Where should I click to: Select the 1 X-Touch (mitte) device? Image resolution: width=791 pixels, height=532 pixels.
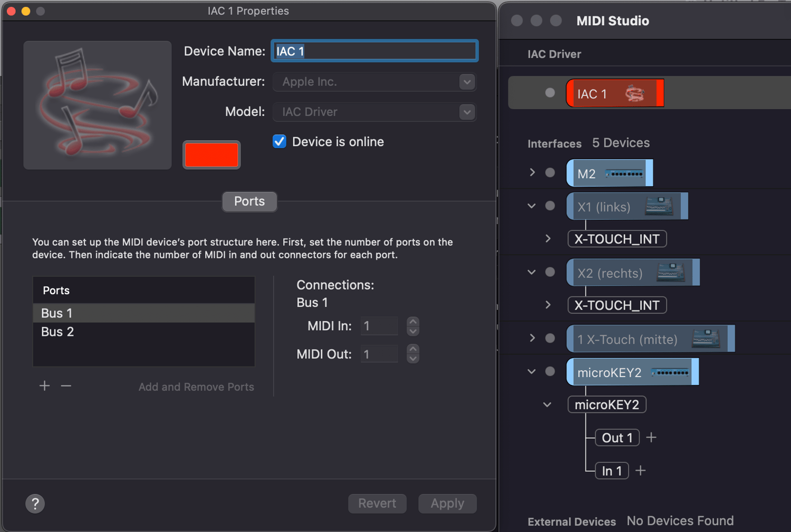(x=650, y=338)
